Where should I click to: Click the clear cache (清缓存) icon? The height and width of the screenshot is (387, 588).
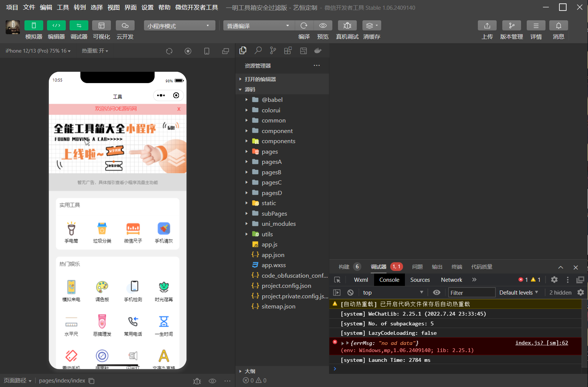[372, 25]
